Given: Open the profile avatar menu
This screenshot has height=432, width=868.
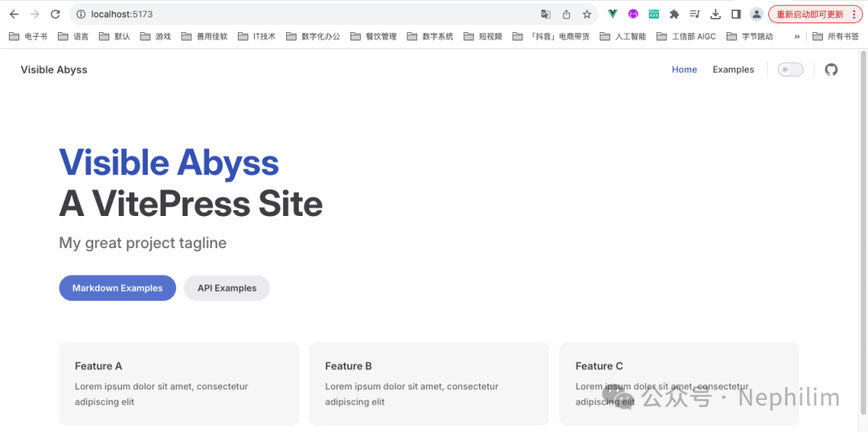Looking at the screenshot, I should point(756,14).
